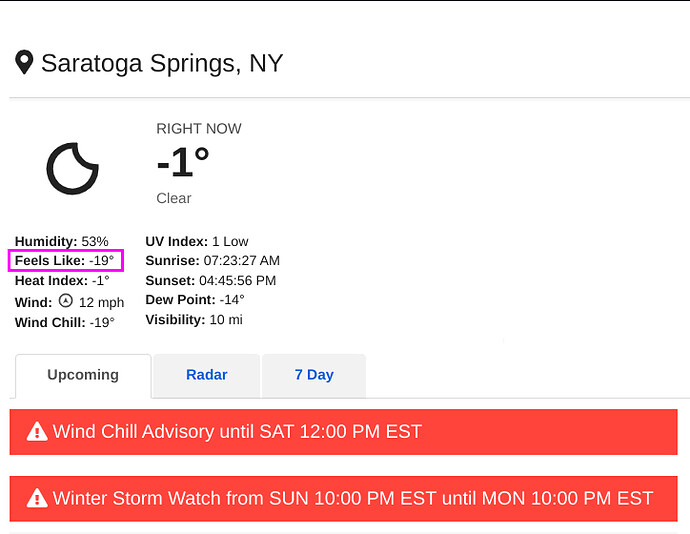Select the Sunrise time entry
Image resolution: width=690 pixels, height=534 pixels.
coord(213,261)
